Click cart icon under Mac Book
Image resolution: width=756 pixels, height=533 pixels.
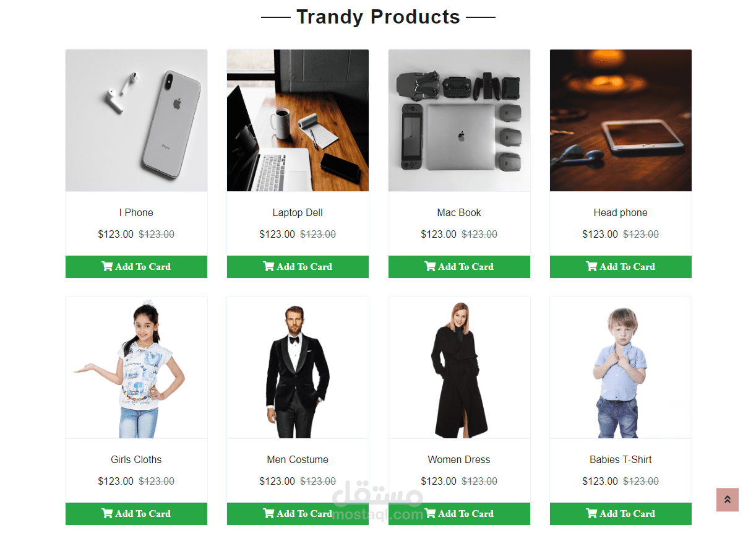(430, 267)
